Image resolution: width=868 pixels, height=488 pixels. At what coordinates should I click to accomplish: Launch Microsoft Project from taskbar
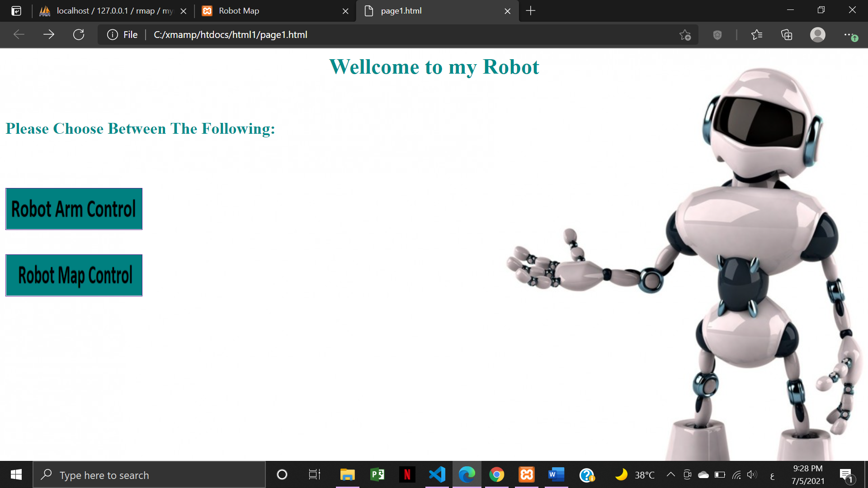point(377,474)
